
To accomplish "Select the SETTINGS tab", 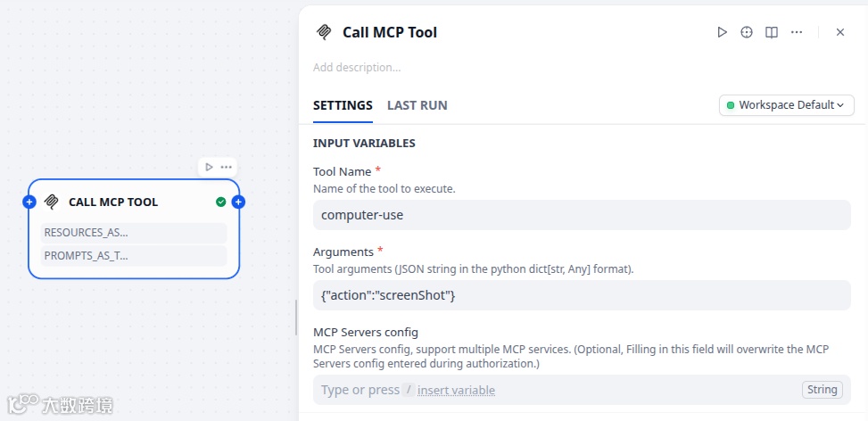I will pyautogui.click(x=343, y=105).
